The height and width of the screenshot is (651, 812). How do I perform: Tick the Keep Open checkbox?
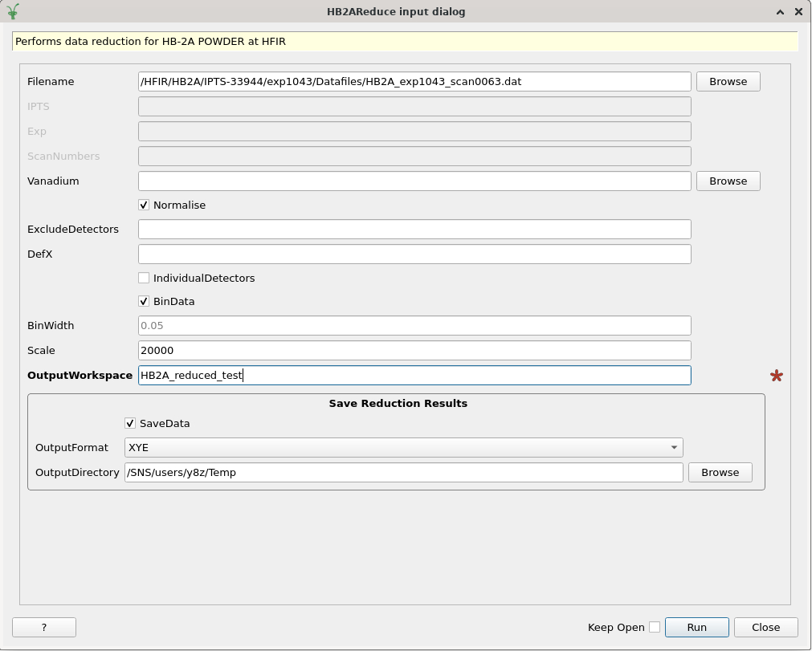coord(655,627)
